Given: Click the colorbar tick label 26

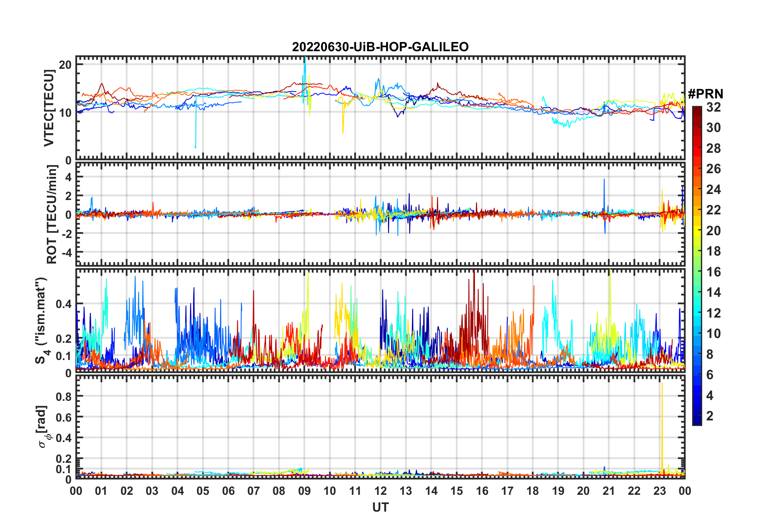Looking at the screenshot, I should pyautogui.click(x=713, y=169).
